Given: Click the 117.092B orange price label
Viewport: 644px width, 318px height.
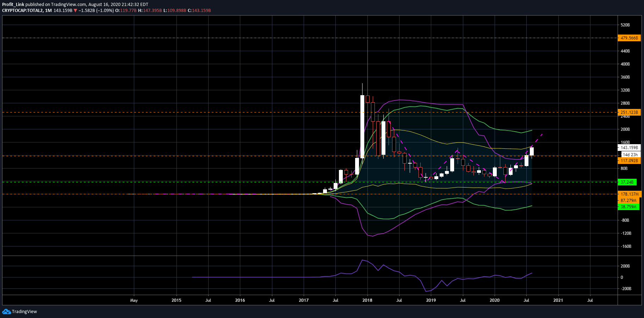Looking at the screenshot, I should (629, 161).
